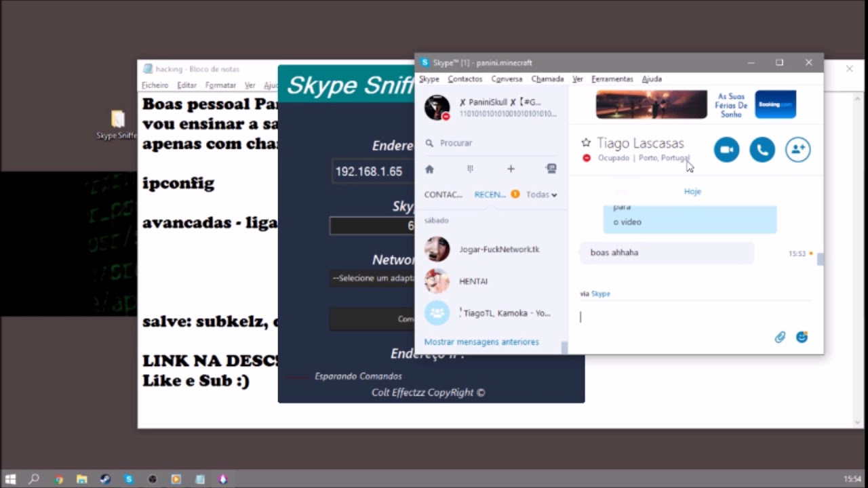Switch to the RECENTES tab

[490, 195]
